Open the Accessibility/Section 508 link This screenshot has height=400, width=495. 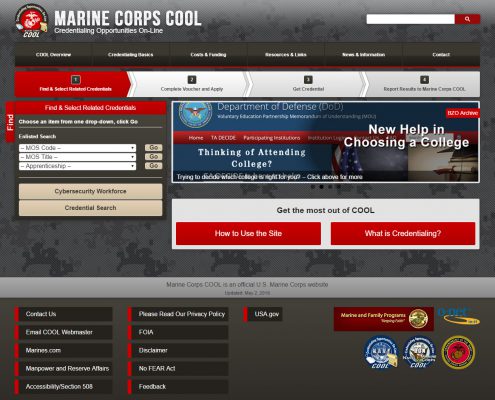click(63, 387)
